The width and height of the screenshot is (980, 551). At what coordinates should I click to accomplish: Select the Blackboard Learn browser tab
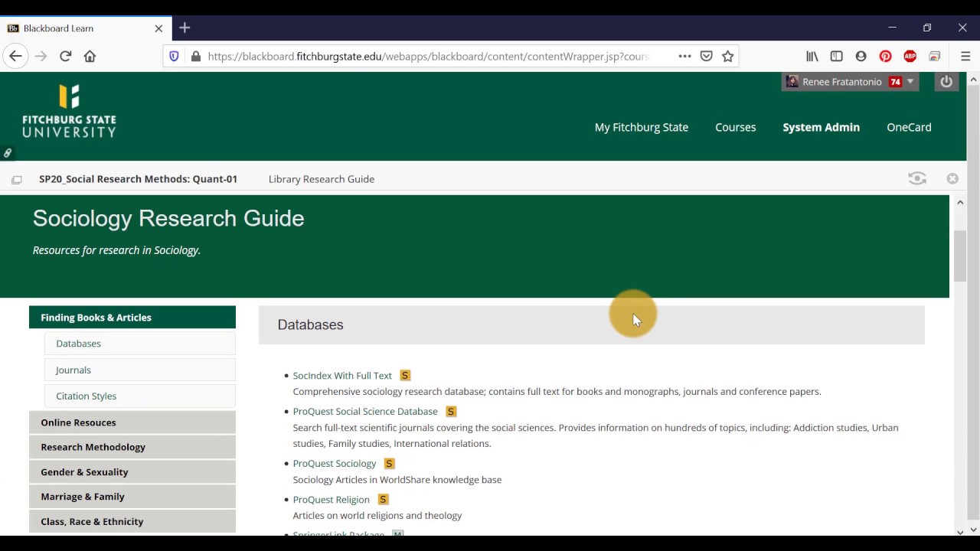tap(86, 28)
